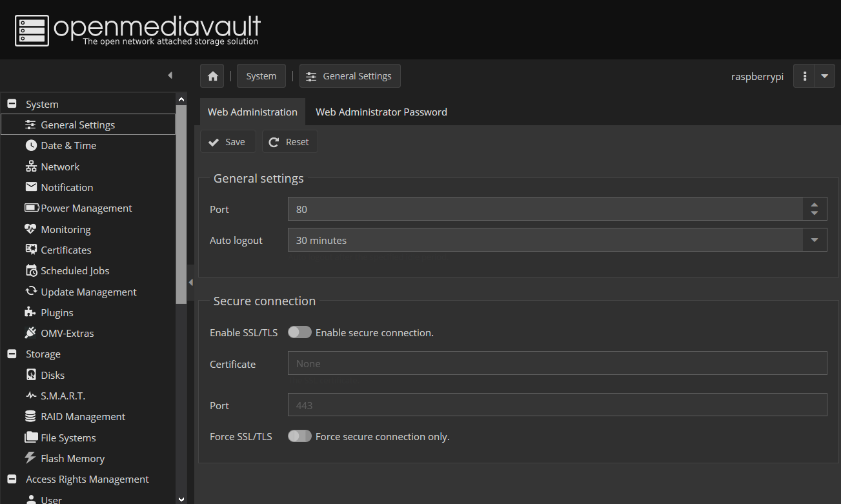Click the System breadcrumb button

tap(261, 76)
